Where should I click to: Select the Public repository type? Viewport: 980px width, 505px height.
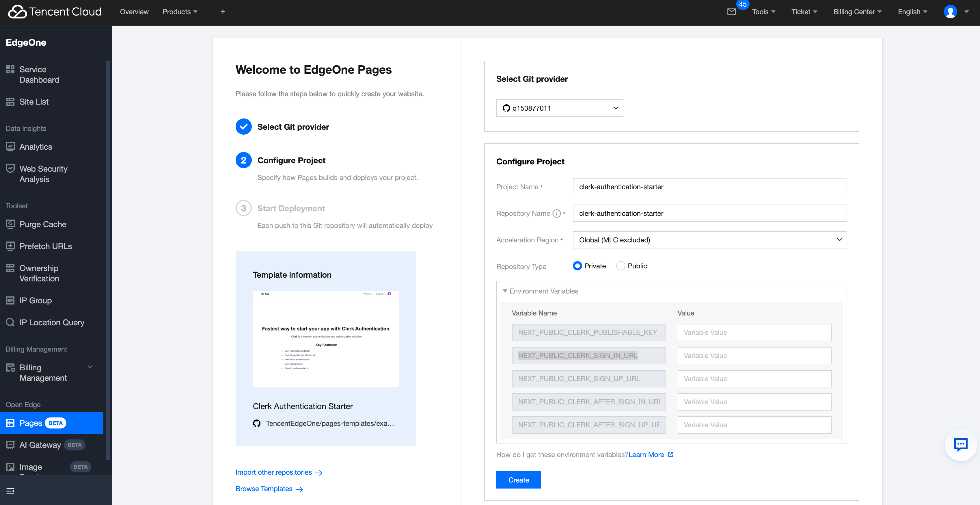click(x=621, y=266)
